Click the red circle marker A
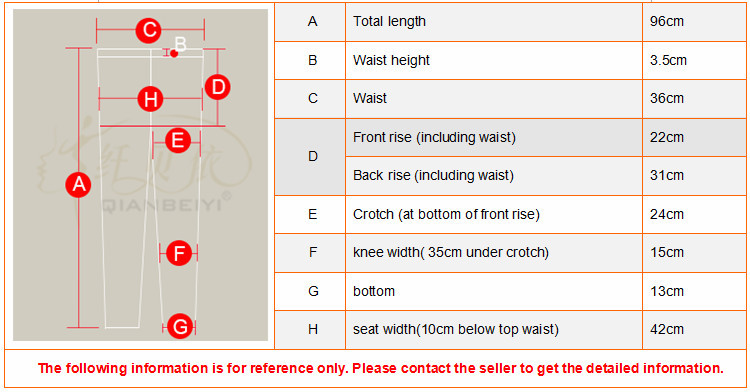Image resolution: width=750 pixels, height=392 pixels. [78, 185]
